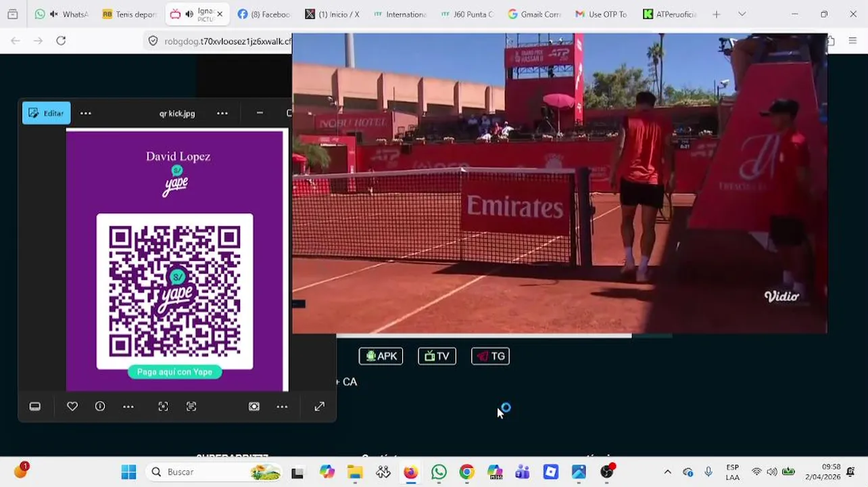Mute audio icon on the active tab
The width and height of the screenshot is (868, 487).
189,14
